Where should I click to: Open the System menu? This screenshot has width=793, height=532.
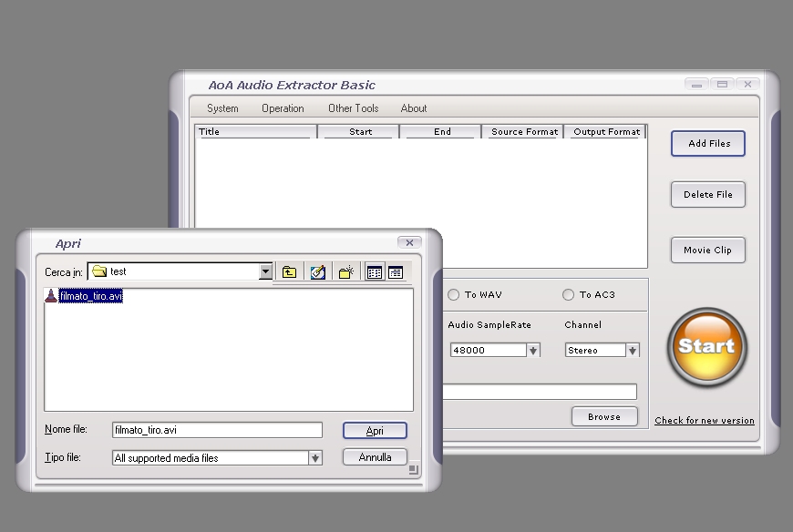[x=222, y=108]
